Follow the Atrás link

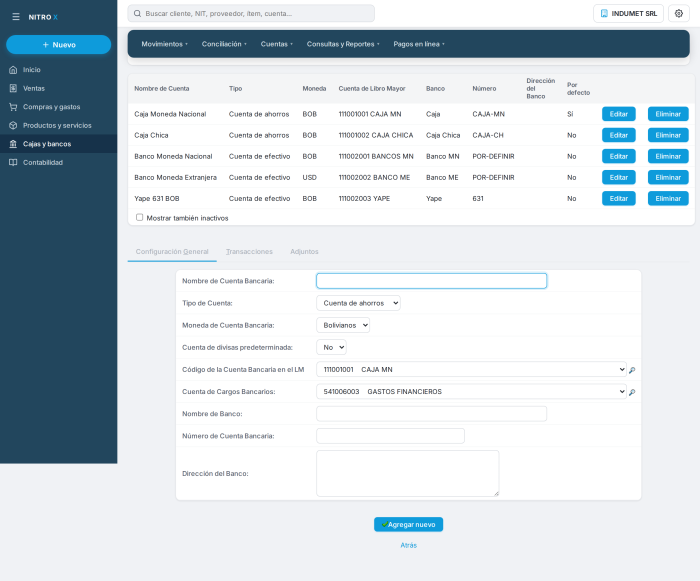(408, 545)
